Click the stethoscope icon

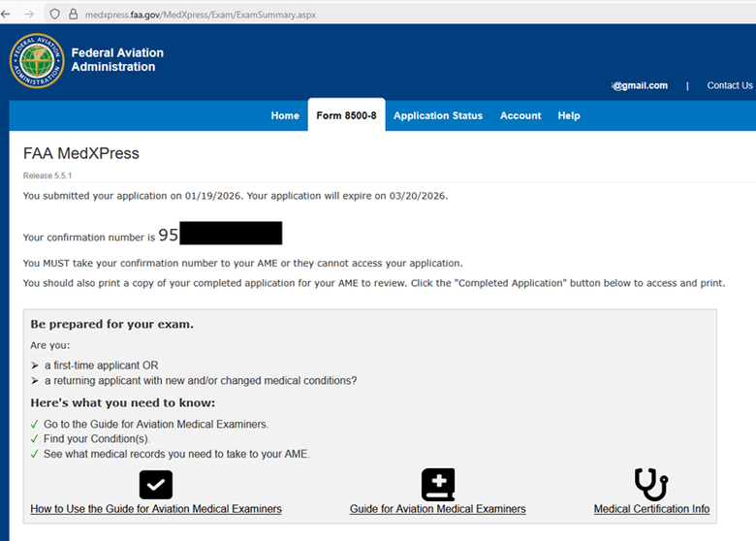point(651,484)
